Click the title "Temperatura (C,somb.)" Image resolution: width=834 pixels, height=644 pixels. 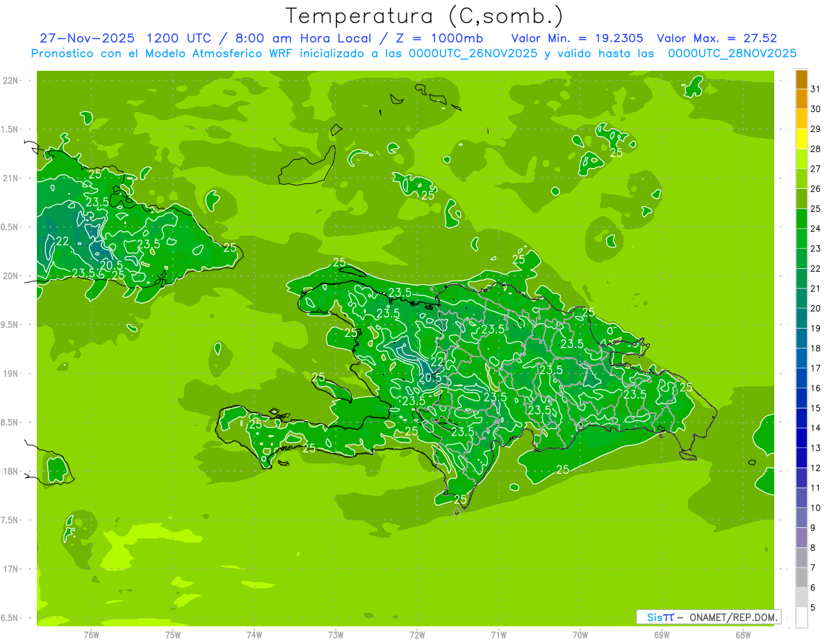pos(425,16)
